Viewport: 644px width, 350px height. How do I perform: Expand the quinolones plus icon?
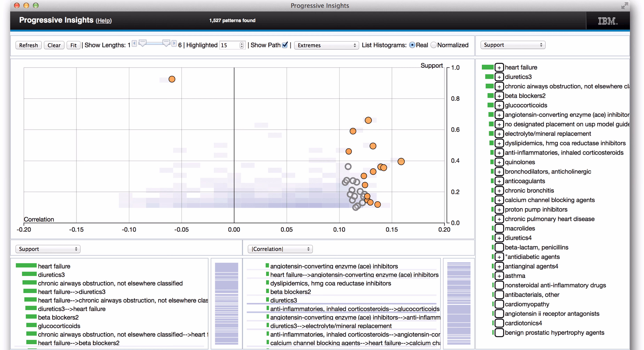(x=499, y=162)
